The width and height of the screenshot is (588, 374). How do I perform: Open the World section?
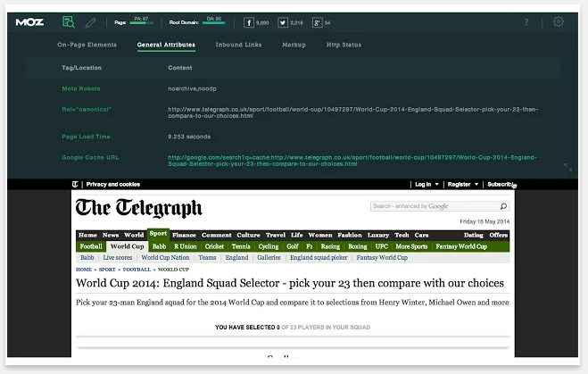[134, 236]
